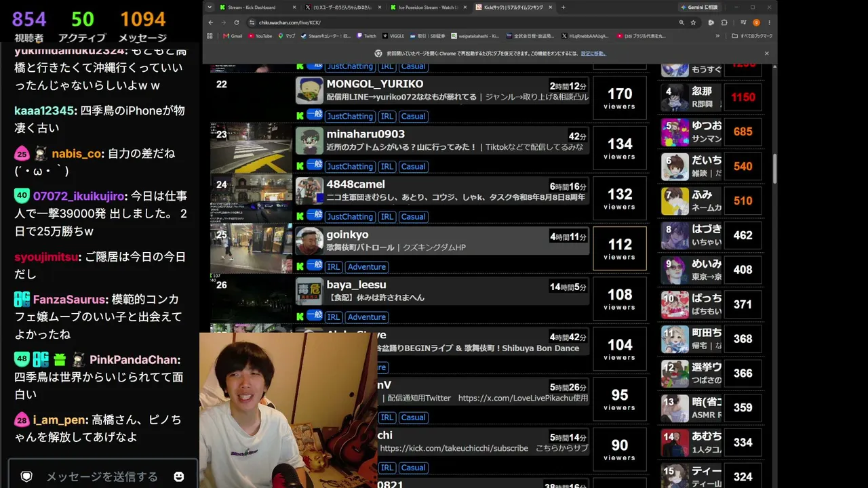The image size is (868, 488).
Task: Open a new browser tab
Action: [563, 7]
